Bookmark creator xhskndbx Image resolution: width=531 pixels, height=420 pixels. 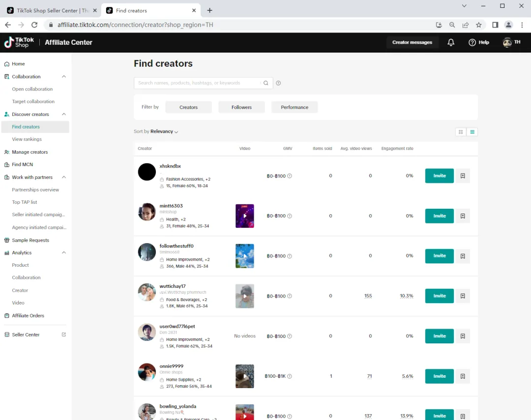pyautogui.click(x=463, y=176)
